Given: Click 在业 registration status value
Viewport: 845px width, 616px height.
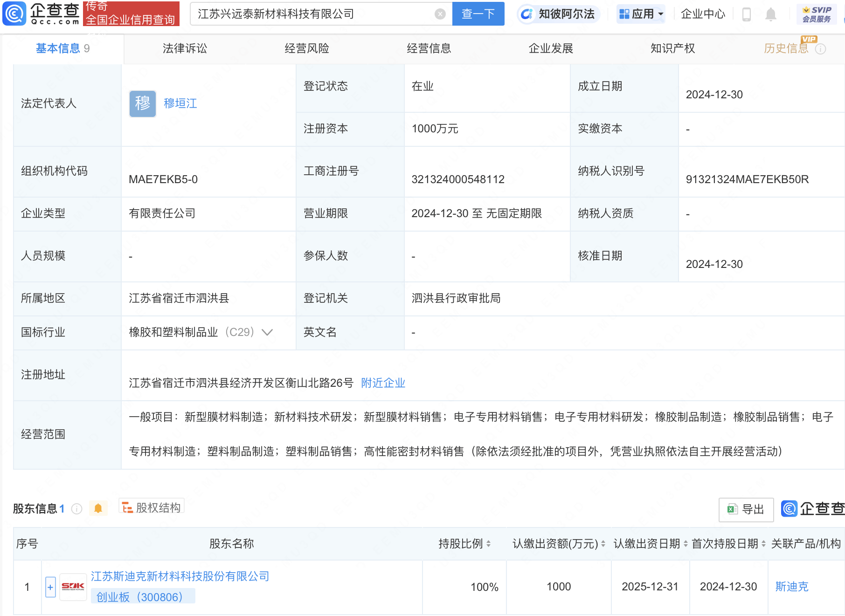Looking at the screenshot, I should [422, 86].
